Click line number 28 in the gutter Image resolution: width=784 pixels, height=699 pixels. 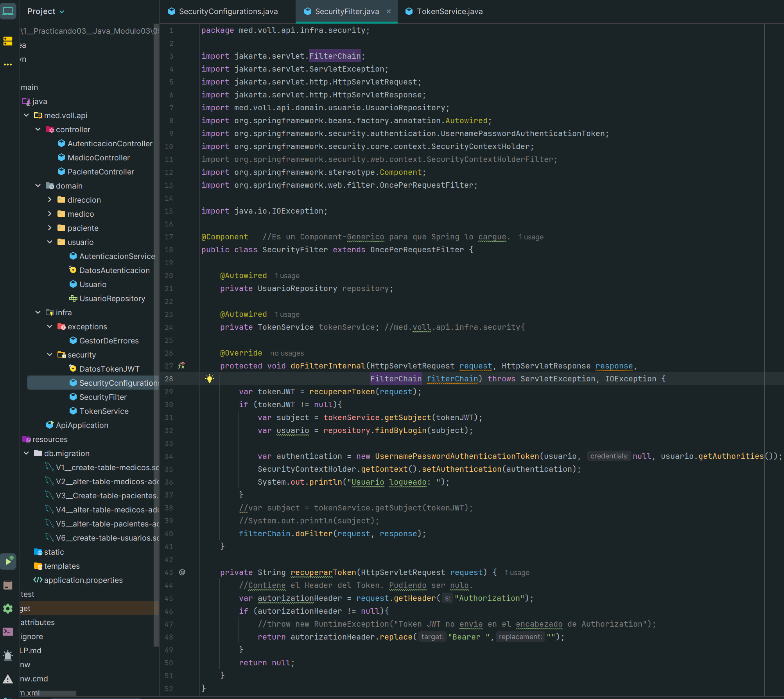[x=169, y=379]
